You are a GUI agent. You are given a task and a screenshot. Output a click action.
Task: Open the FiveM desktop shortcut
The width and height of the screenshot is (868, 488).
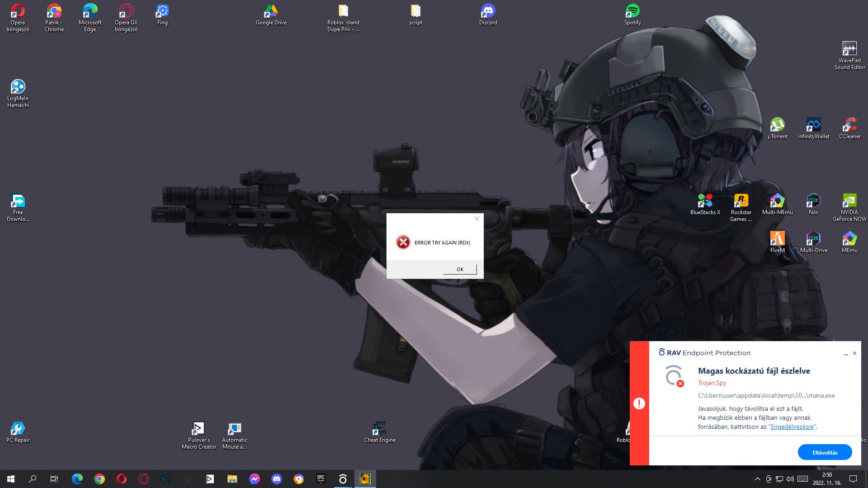pos(777,239)
